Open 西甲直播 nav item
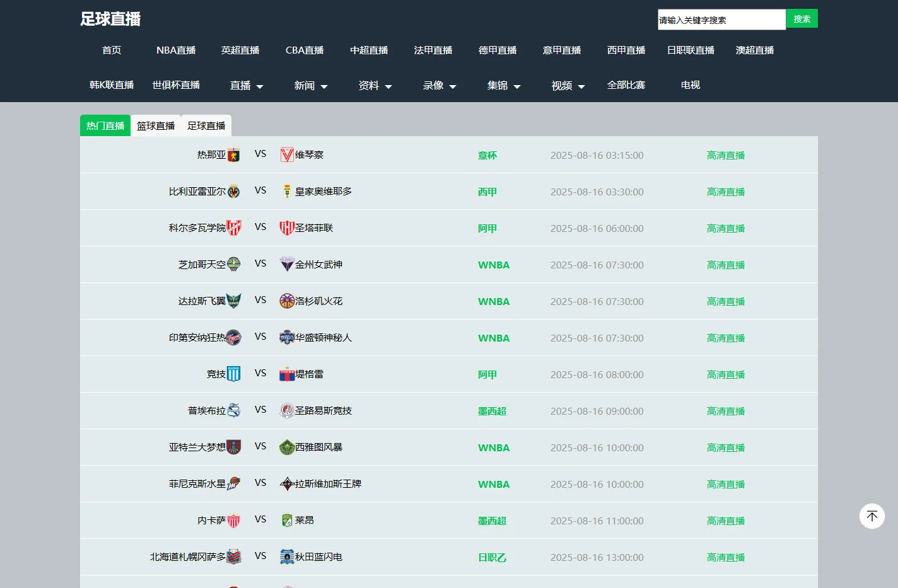The image size is (898, 588). pos(626,50)
